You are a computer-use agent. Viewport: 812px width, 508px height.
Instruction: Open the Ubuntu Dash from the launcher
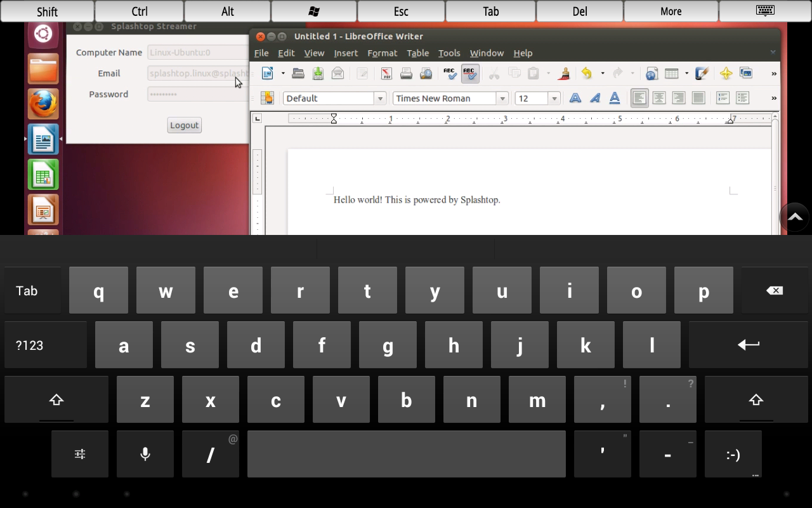click(43, 34)
